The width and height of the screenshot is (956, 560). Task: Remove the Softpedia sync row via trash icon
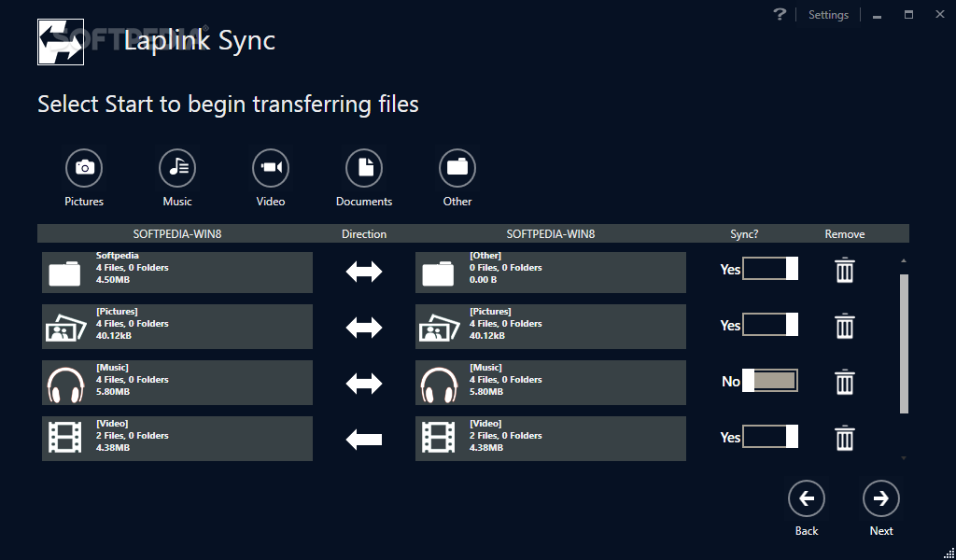coord(844,270)
